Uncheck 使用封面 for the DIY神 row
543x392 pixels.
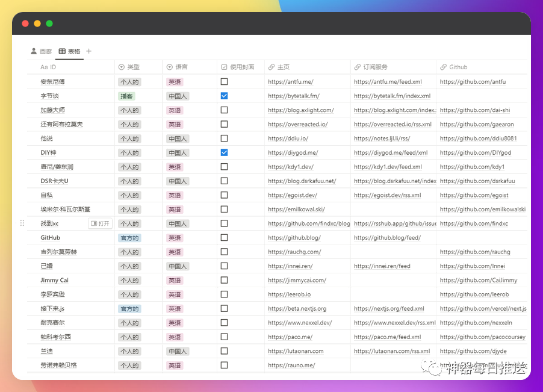click(x=224, y=152)
